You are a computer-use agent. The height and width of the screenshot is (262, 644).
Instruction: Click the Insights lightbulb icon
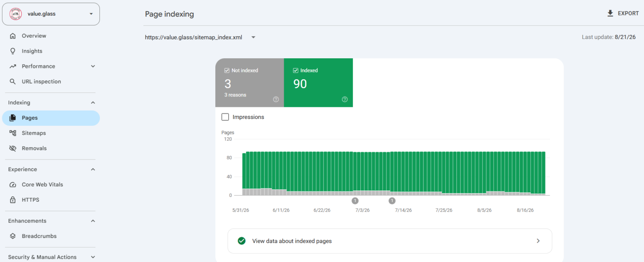point(13,51)
